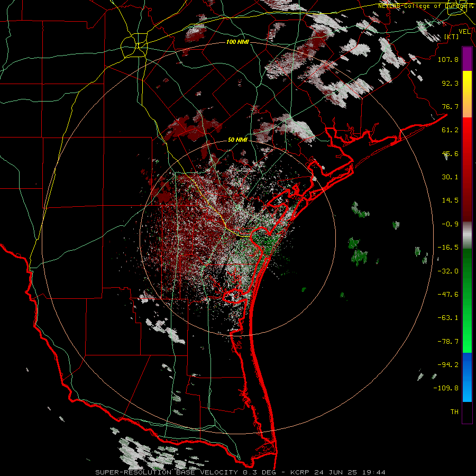Click the 100 NMI range ring label

(x=237, y=42)
